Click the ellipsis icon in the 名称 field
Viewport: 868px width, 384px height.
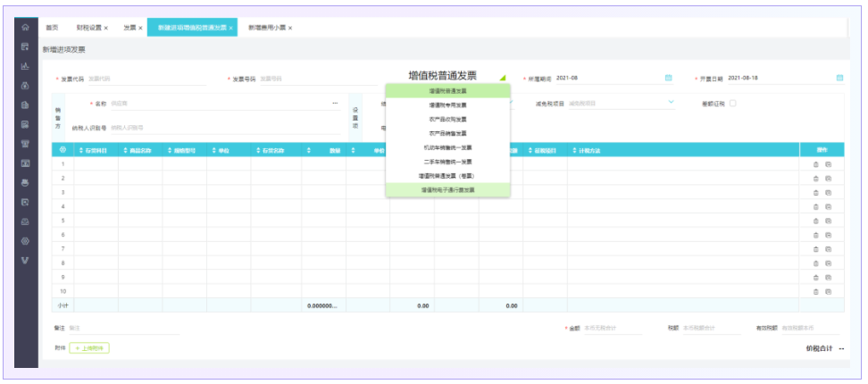335,104
